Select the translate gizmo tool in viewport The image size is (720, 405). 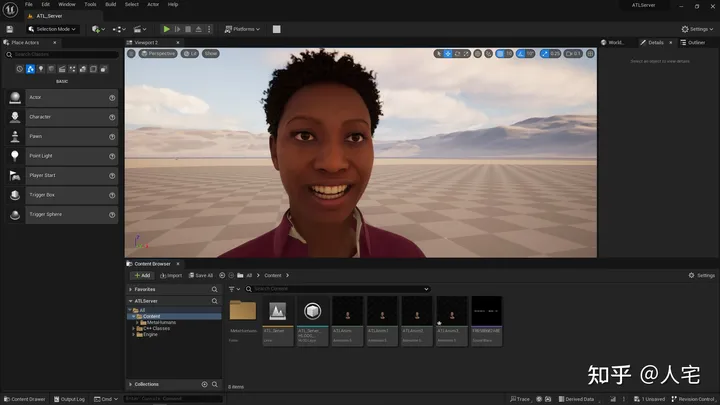click(x=448, y=54)
